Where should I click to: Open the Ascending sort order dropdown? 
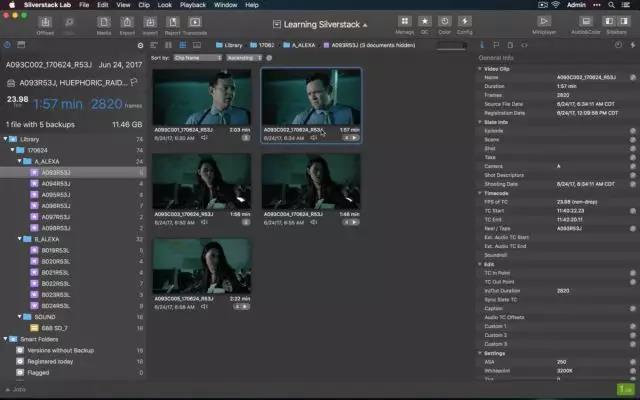click(x=244, y=58)
